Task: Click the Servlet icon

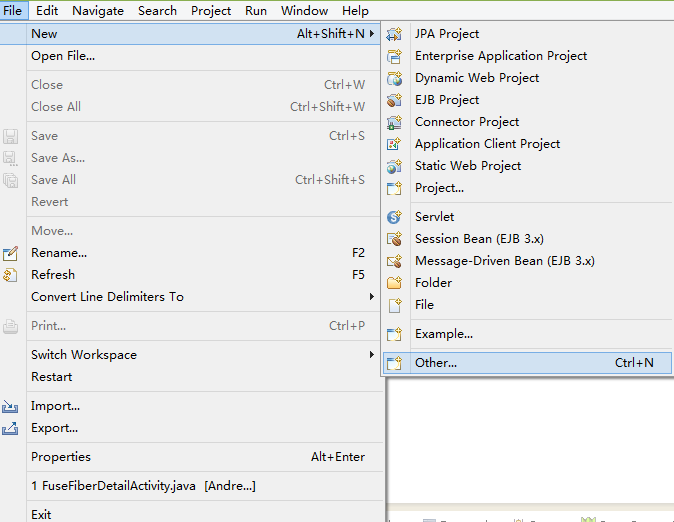Action: [x=394, y=217]
